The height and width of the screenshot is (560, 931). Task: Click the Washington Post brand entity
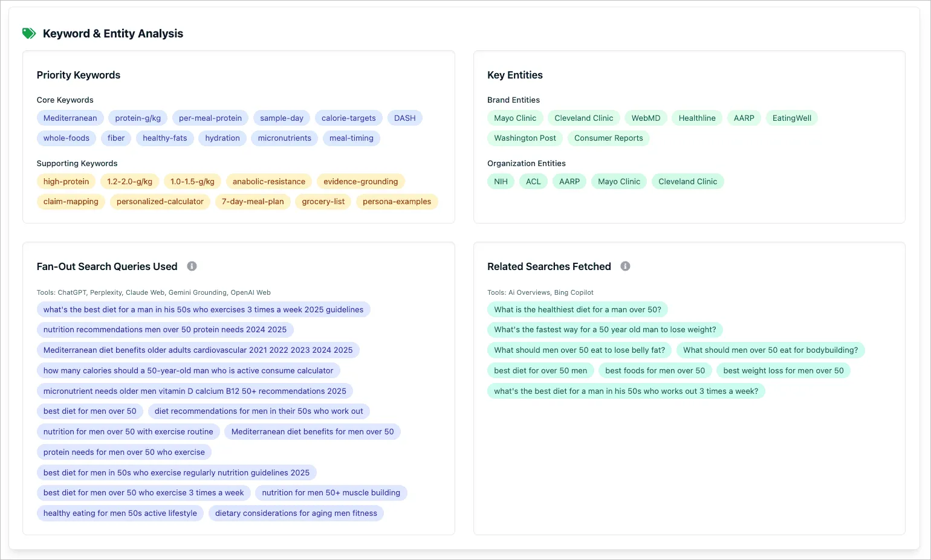click(x=524, y=138)
